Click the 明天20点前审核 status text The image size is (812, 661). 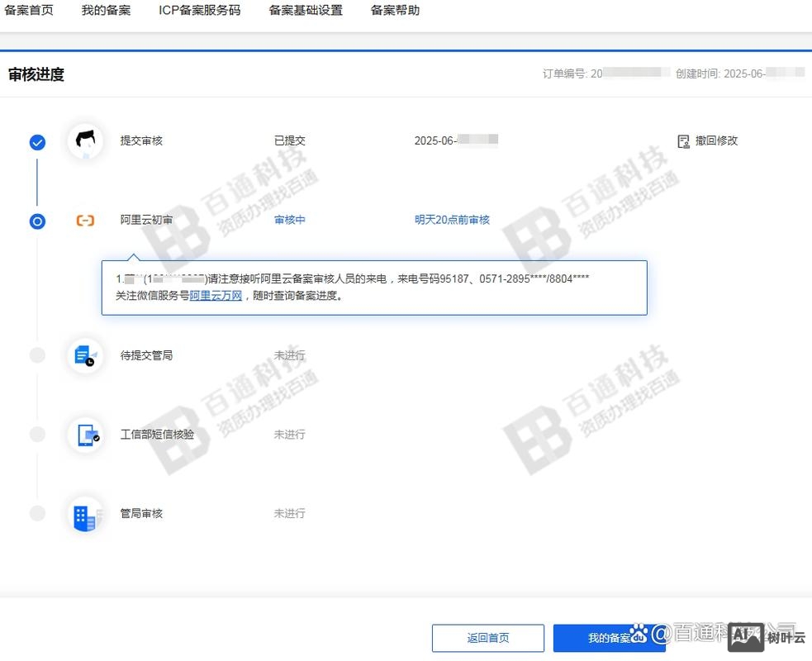coord(452,221)
